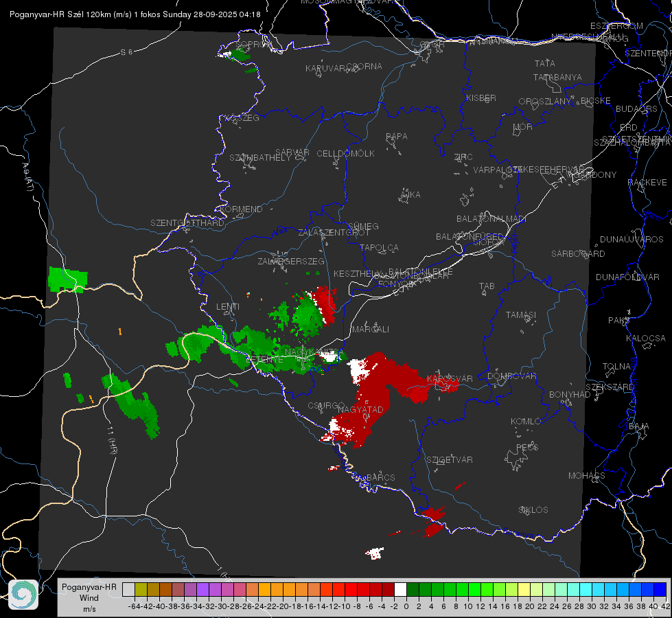
Task: Click the SÜMEG town label
Action: click(x=363, y=226)
